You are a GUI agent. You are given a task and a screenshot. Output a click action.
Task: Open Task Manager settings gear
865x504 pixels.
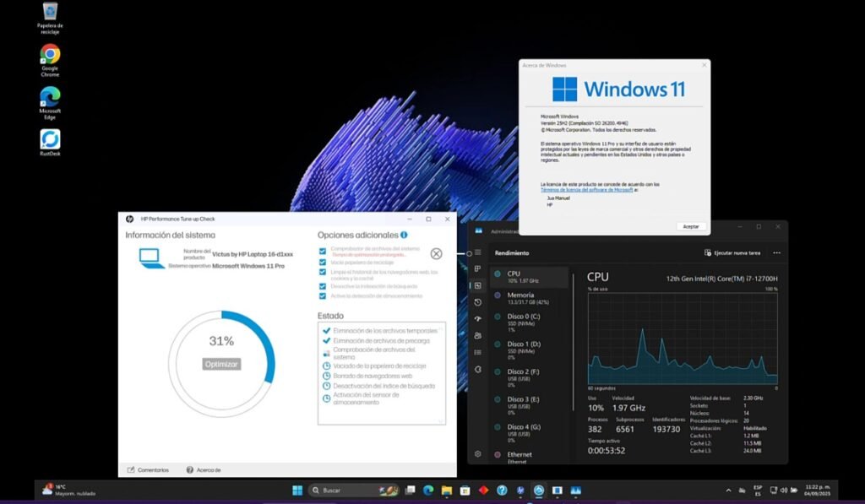pyautogui.click(x=478, y=454)
